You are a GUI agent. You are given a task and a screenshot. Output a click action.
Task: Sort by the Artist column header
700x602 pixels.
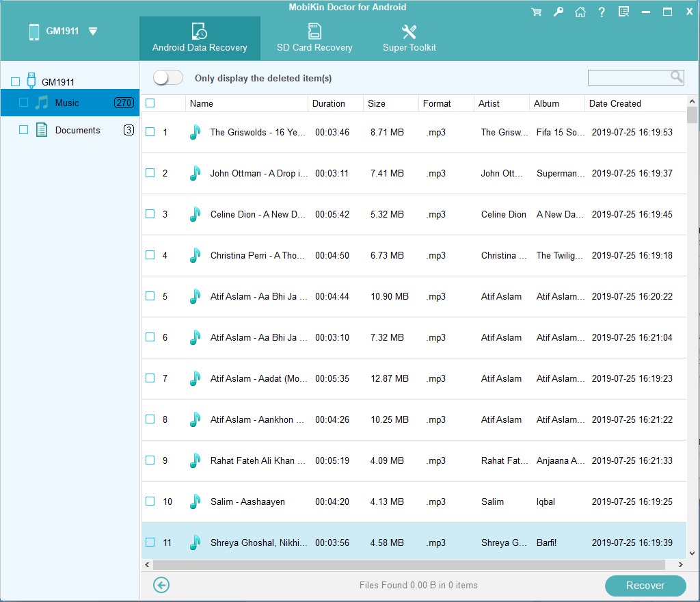[501, 103]
